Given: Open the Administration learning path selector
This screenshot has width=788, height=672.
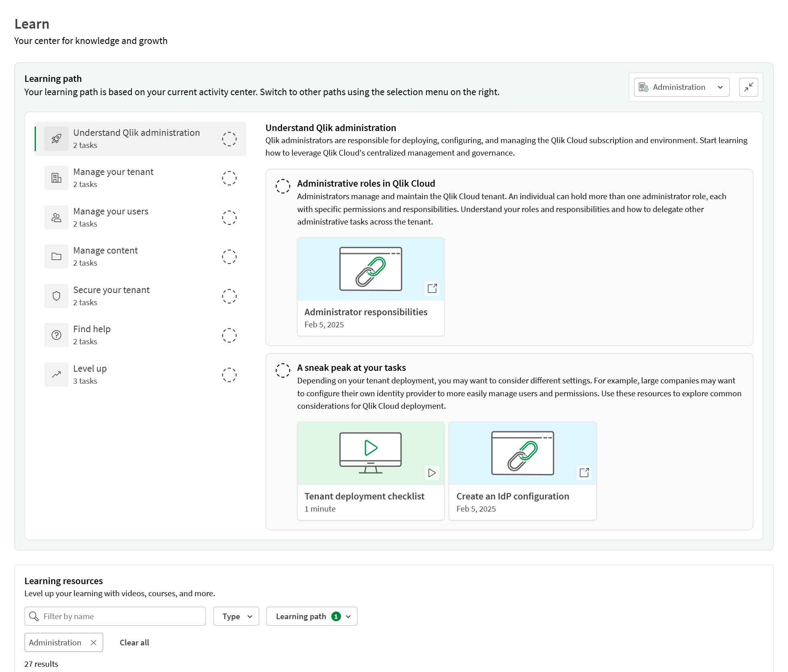Looking at the screenshot, I should click(681, 87).
